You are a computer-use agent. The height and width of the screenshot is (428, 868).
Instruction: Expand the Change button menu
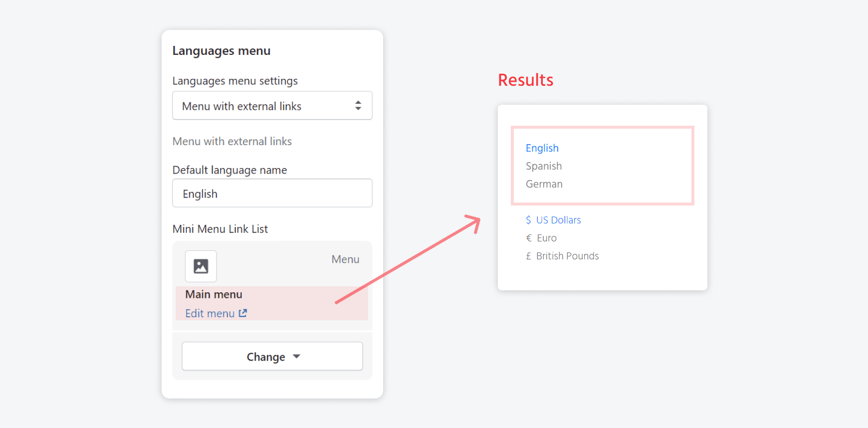tap(272, 356)
